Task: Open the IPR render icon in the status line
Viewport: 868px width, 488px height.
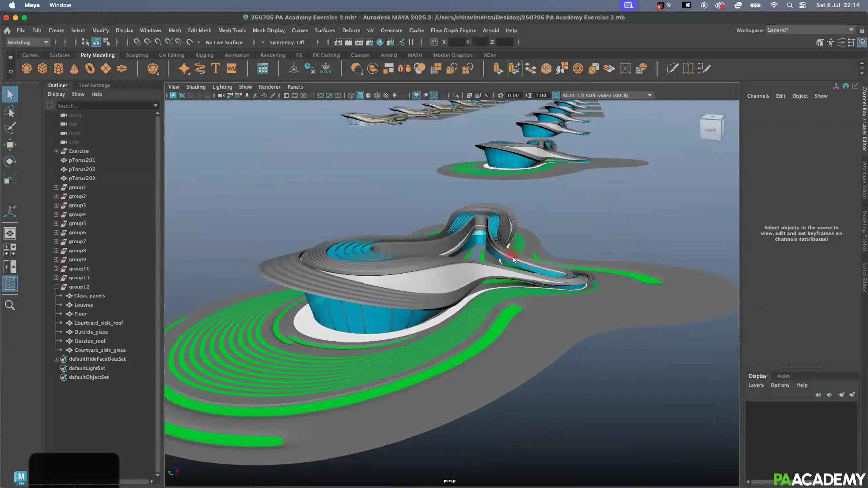Action: [359, 42]
